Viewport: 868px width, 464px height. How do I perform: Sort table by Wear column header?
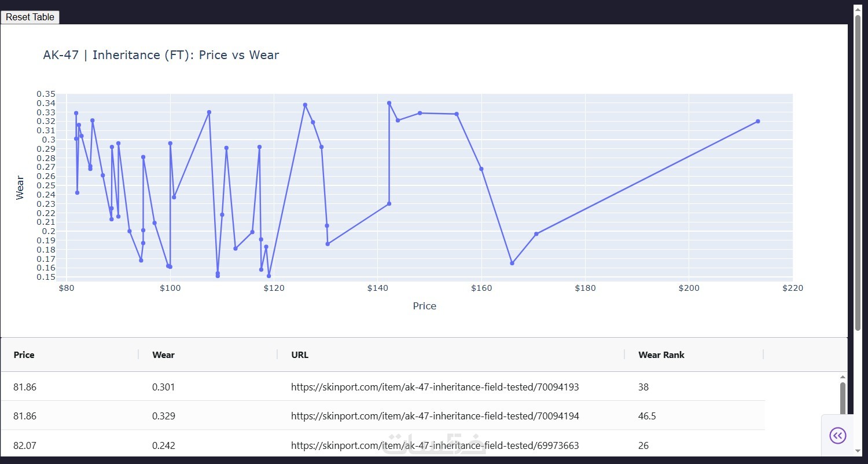pyautogui.click(x=163, y=355)
